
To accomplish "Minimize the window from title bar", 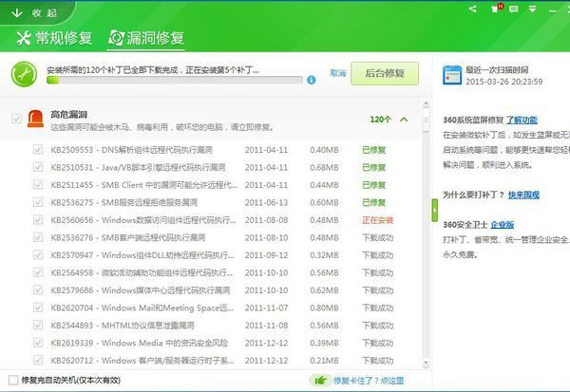I will [x=553, y=10].
